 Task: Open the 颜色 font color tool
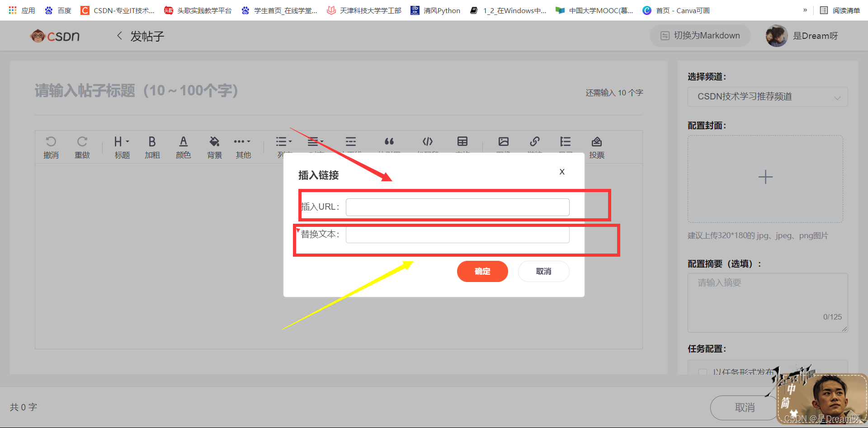pyautogui.click(x=183, y=141)
